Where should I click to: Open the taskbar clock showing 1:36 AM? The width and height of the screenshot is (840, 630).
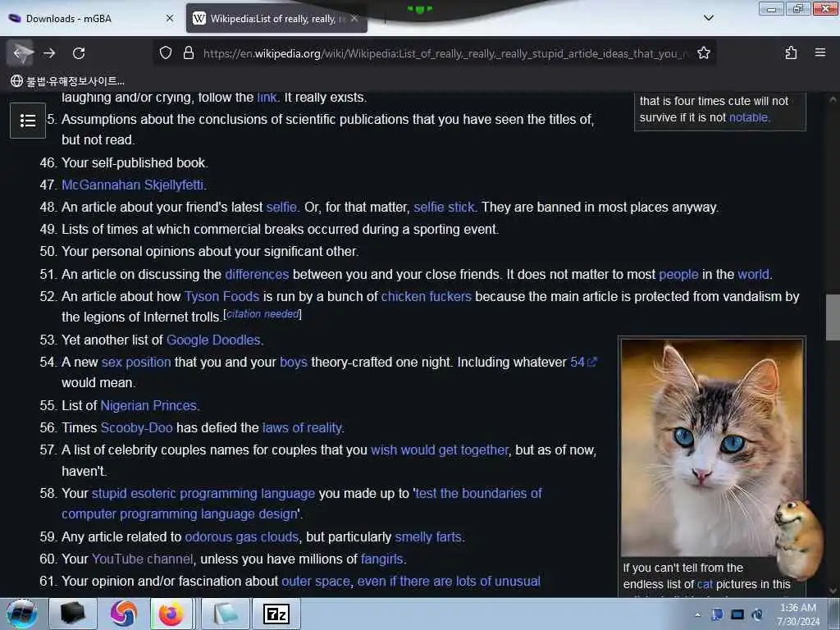(798, 614)
